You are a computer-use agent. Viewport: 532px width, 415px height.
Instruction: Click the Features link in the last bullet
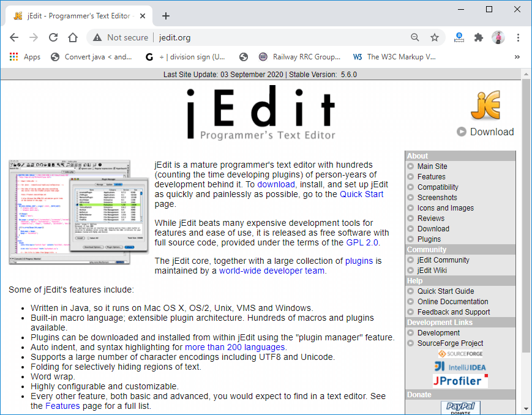(62, 406)
